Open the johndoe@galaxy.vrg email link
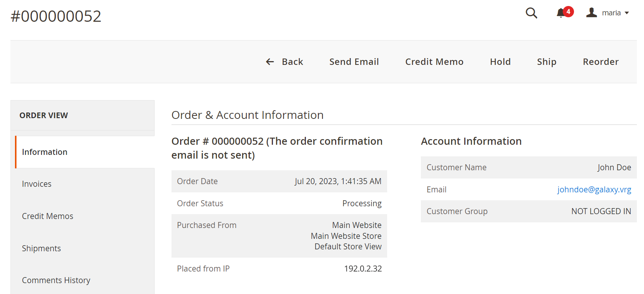This screenshot has width=644, height=294. tap(594, 189)
